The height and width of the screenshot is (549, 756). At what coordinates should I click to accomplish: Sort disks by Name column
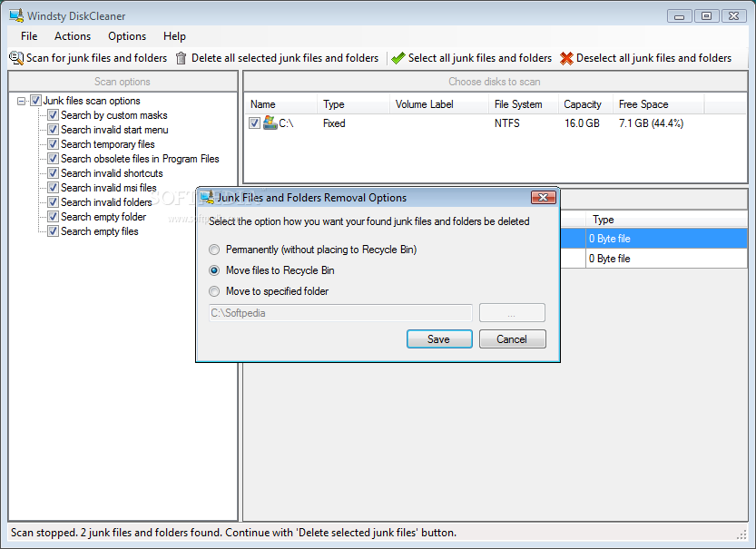(281, 104)
